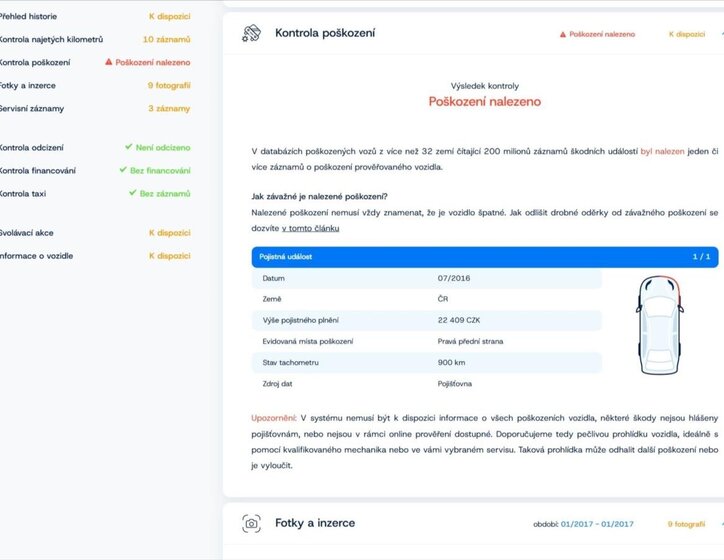Click the camera icon beside Fotky a inzerce
The width and height of the screenshot is (724, 560).
pyautogui.click(x=251, y=523)
